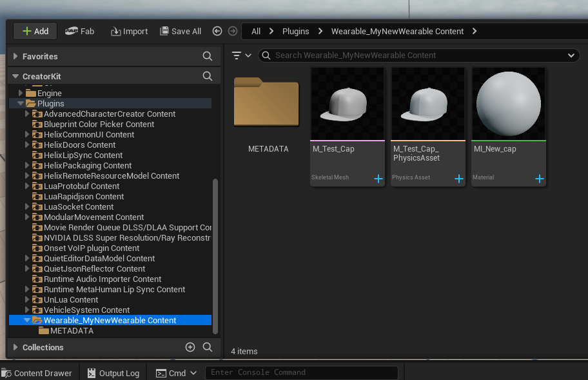This screenshot has height=380, width=588.
Task: Click the history back arrow icon
Action: (x=217, y=31)
